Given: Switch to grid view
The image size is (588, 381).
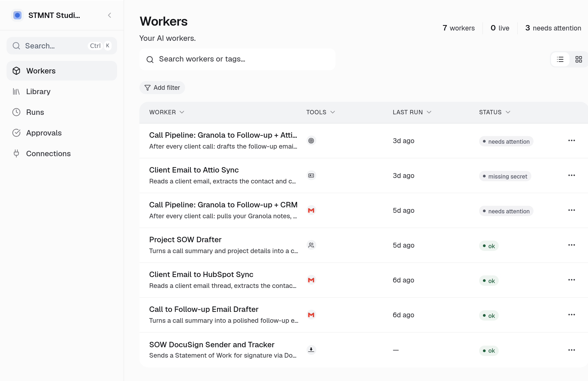Looking at the screenshot, I should point(579,59).
